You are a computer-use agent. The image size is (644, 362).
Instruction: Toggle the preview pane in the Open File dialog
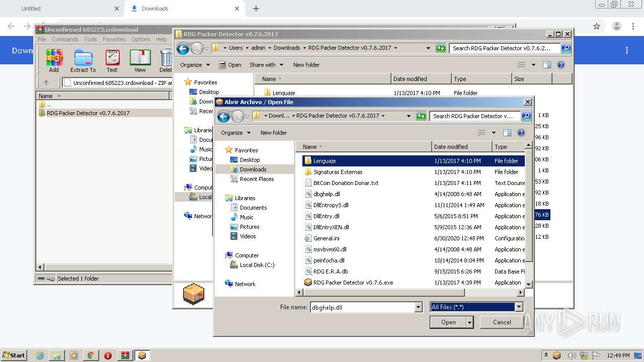coord(507,133)
